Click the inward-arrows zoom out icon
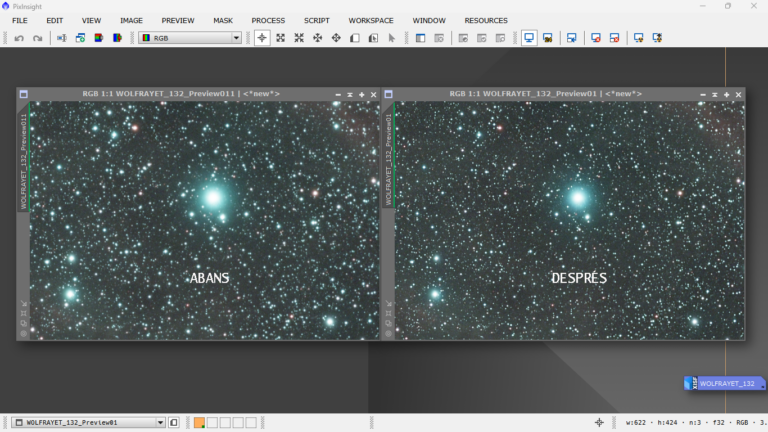The image size is (768, 432). click(299, 38)
